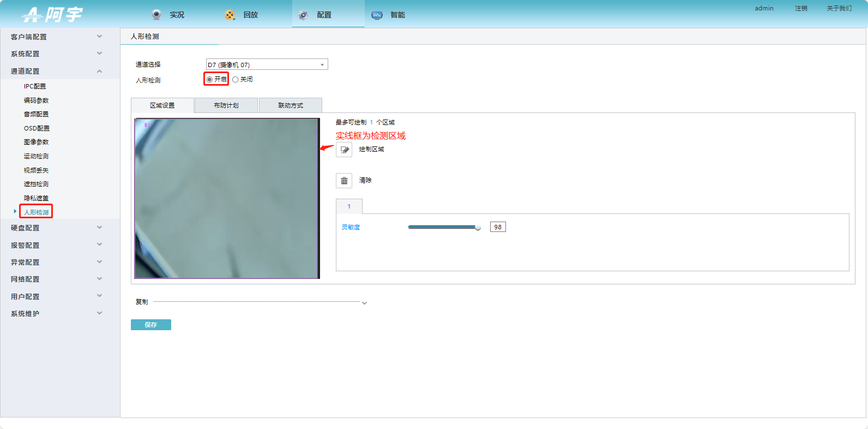Viewport: 868px width, 429px height.
Task: Open 遮挡检测 in sidebar
Action: [36, 184]
